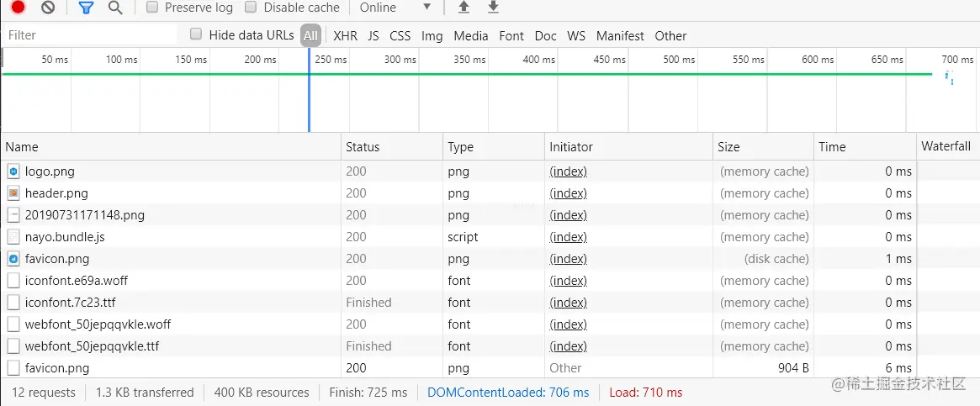Filter requests by JS
The height and width of the screenshot is (406, 980).
(373, 35)
